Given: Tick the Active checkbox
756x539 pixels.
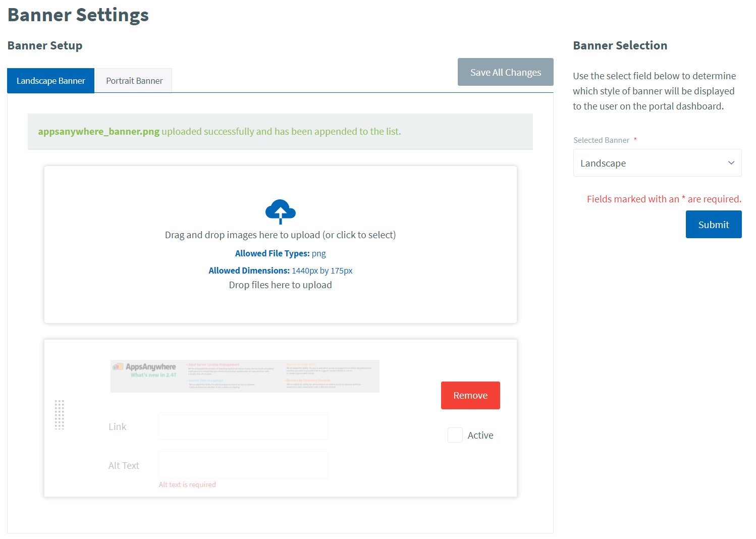Looking at the screenshot, I should coord(455,435).
